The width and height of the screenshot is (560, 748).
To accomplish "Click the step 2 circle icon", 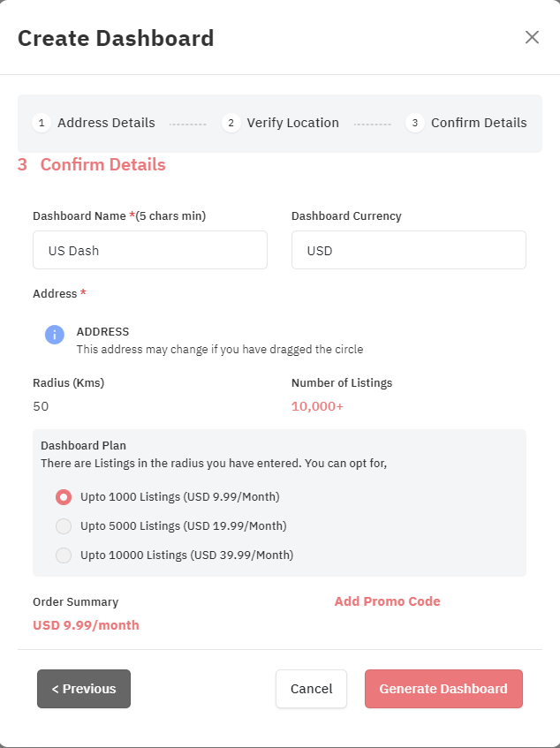I will (x=231, y=123).
